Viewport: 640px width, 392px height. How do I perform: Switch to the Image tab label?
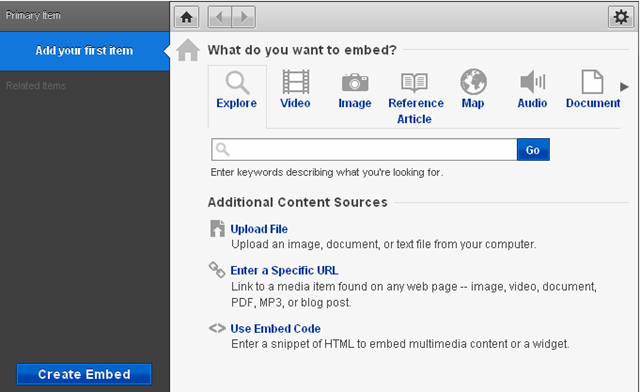click(355, 103)
